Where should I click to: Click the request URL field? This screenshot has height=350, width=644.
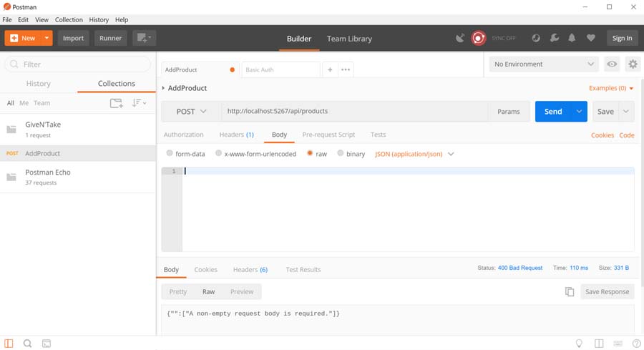coord(355,112)
